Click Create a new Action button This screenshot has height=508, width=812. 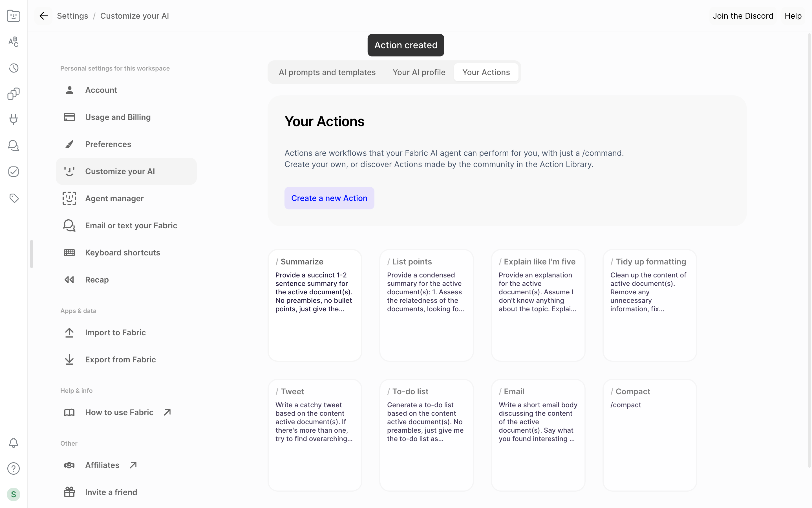[x=329, y=198]
